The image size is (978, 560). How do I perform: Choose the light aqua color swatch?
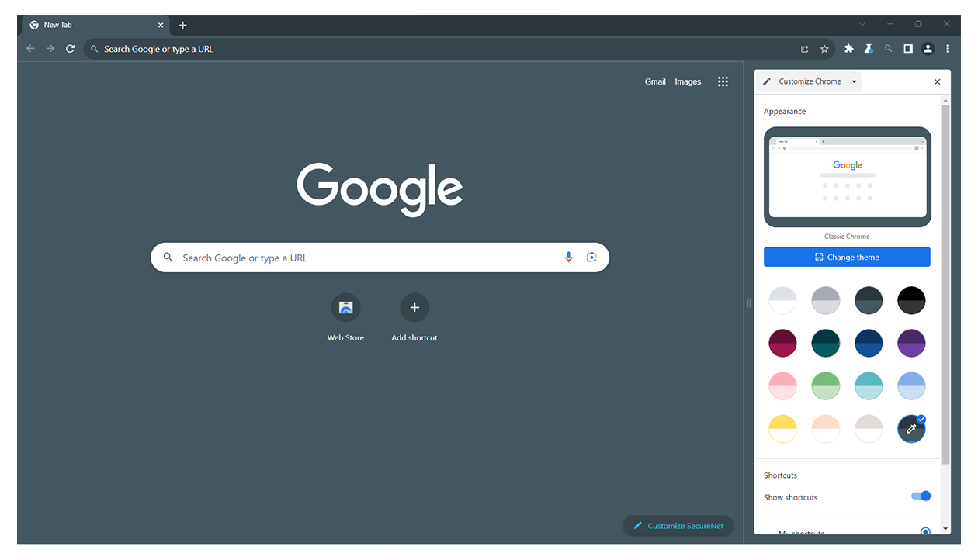[x=869, y=386]
